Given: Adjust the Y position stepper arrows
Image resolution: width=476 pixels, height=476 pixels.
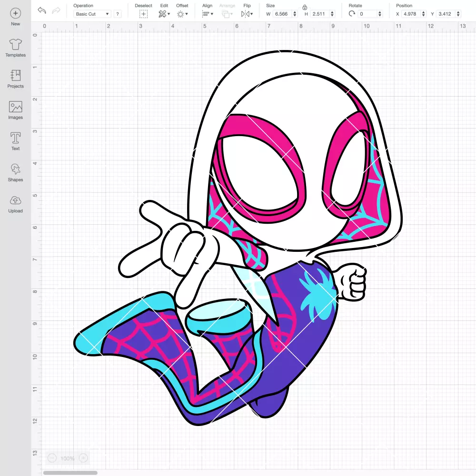Looking at the screenshot, I should point(458,14).
